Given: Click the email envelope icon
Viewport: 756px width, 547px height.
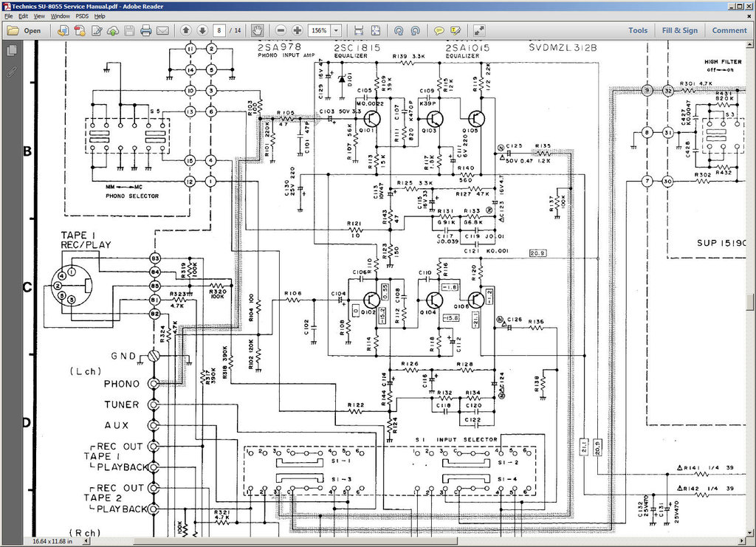Looking at the screenshot, I should 162,30.
